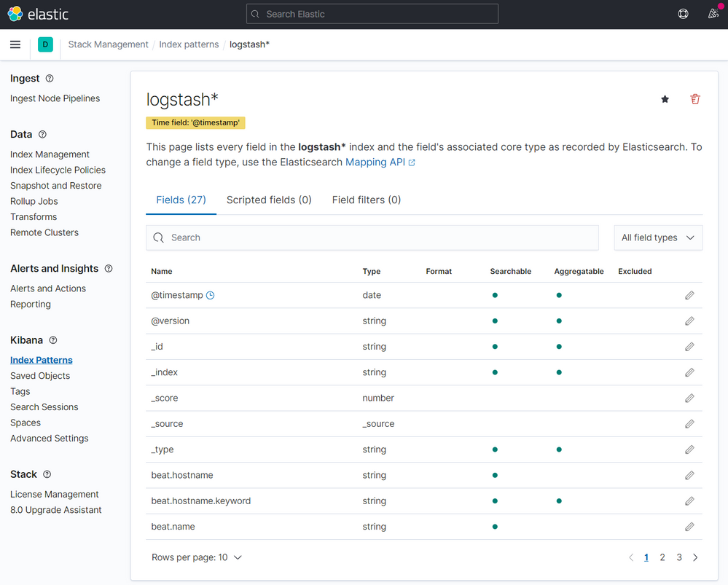Open License Management
Image resolution: width=728 pixels, height=585 pixels.
point(55,494)
